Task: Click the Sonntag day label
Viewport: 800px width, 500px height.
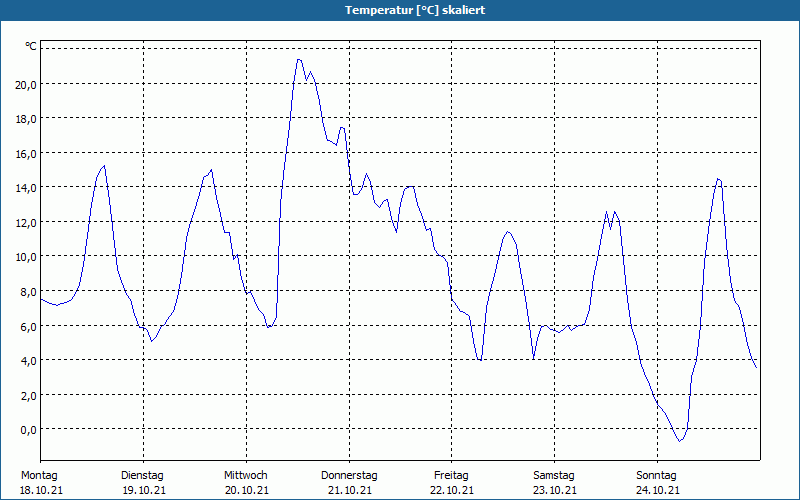Action: click(656, 476)
